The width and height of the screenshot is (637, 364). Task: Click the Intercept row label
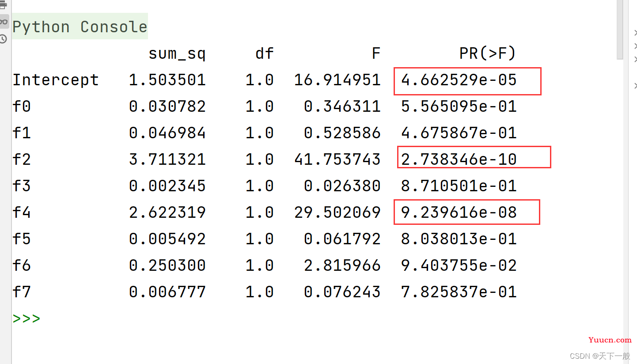click(x=55, y=80)
